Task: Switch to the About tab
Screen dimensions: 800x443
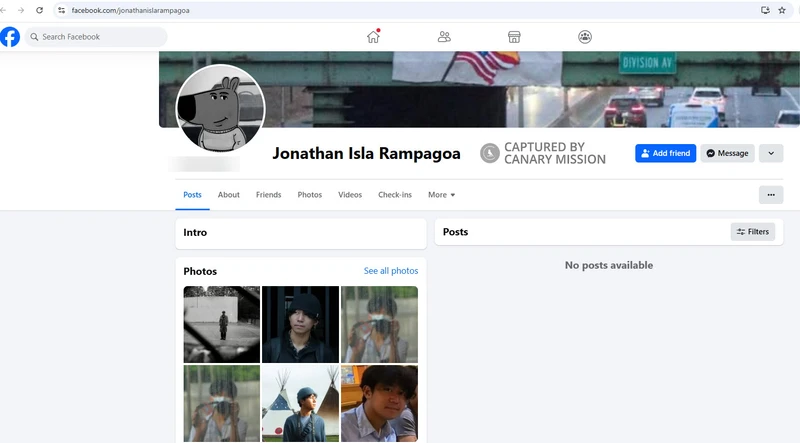Action: pos(229,195)
